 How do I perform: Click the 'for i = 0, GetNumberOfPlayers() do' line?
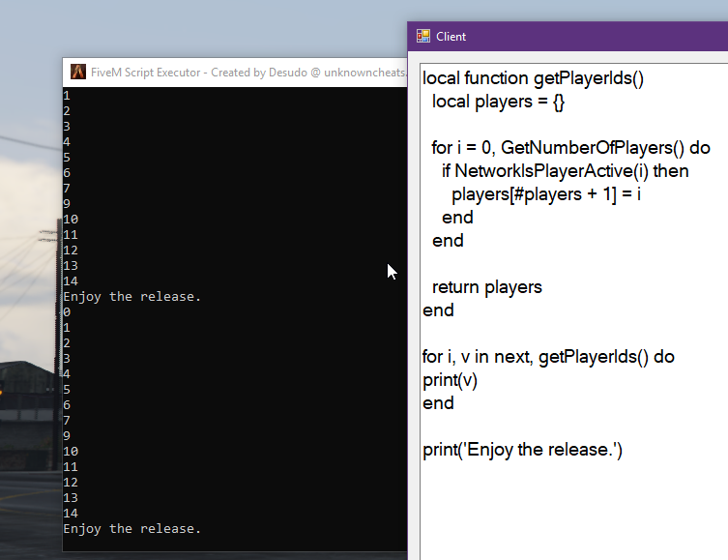pos(570,148)
